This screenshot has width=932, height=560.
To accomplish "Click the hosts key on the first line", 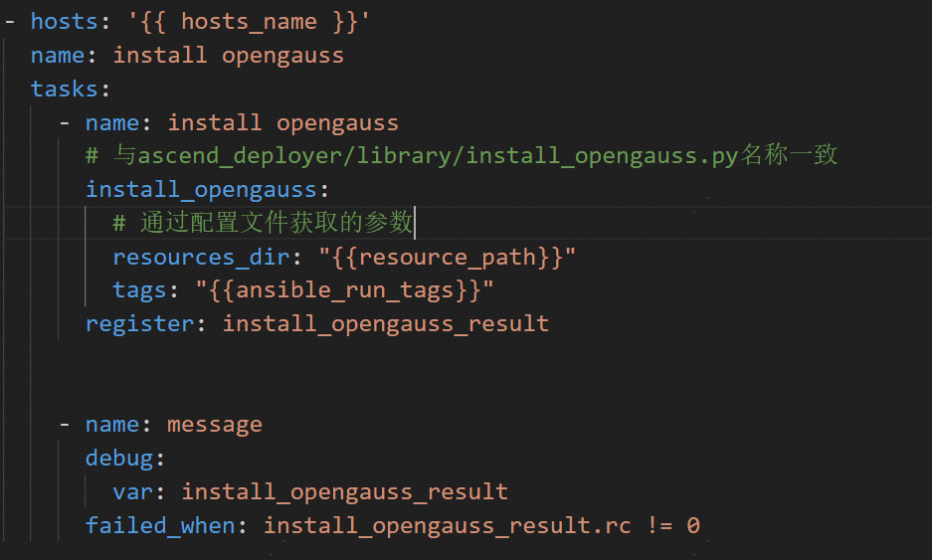I will [x=64, y=21].
